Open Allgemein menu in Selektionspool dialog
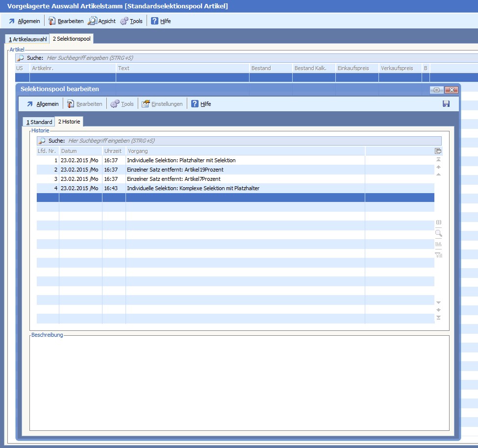 click(42, 104)
